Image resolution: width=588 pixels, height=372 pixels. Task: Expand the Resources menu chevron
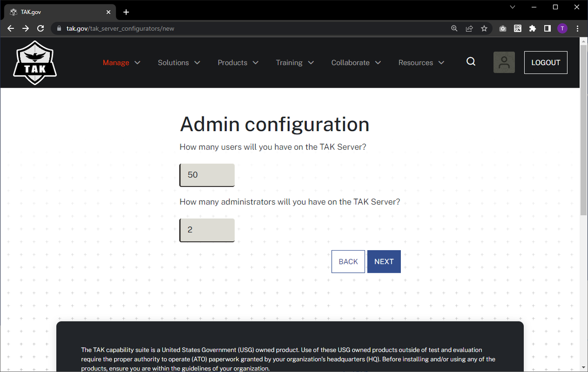[441, 63]
